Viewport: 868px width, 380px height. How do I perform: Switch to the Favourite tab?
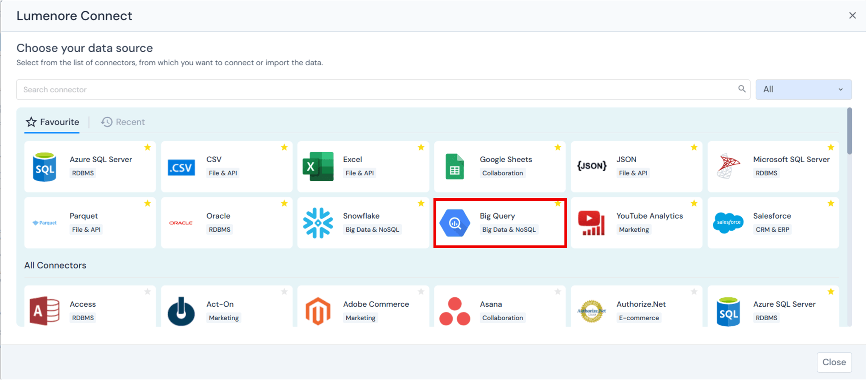coord(52,122)
